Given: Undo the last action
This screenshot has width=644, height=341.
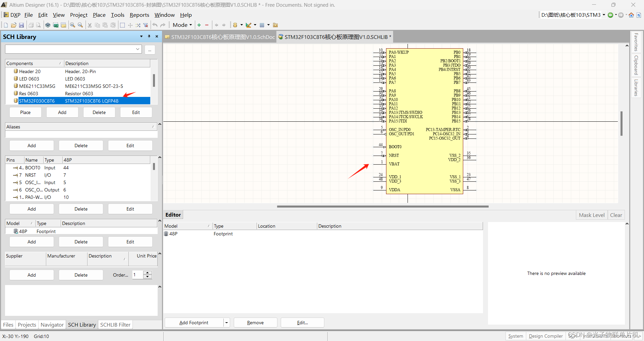Looking at the screenshot, I should tap(155, 25).
